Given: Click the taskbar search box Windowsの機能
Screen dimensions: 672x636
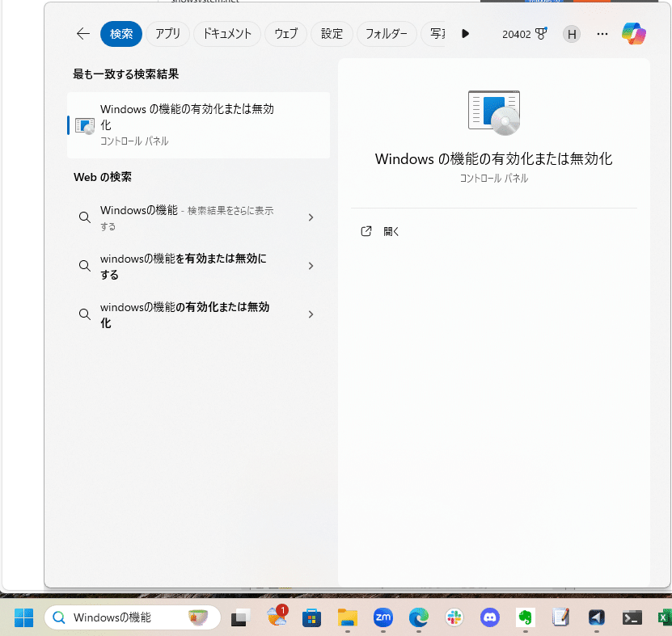Looking at the screenshot, I should (133, 617).
